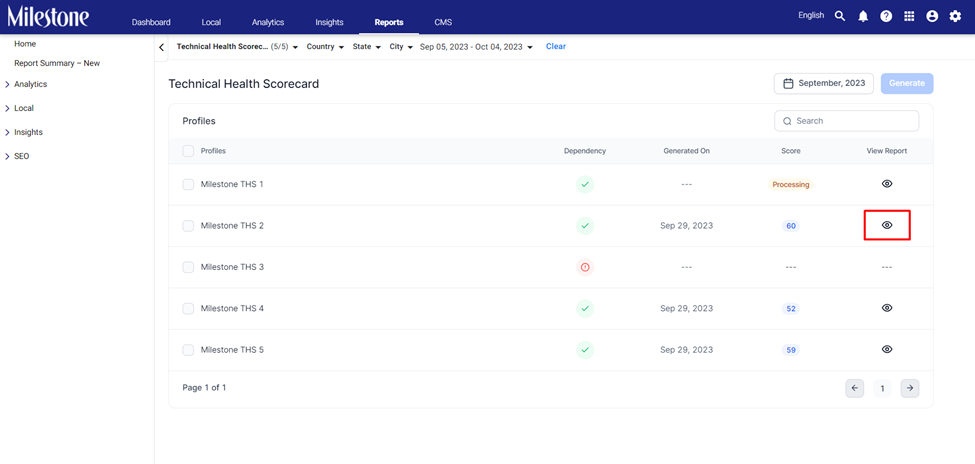The height and width of the screenshot is (464, 975).
Task: Open the Country filter dropdown
Action: pyautogui.click(x=325, y=47)
